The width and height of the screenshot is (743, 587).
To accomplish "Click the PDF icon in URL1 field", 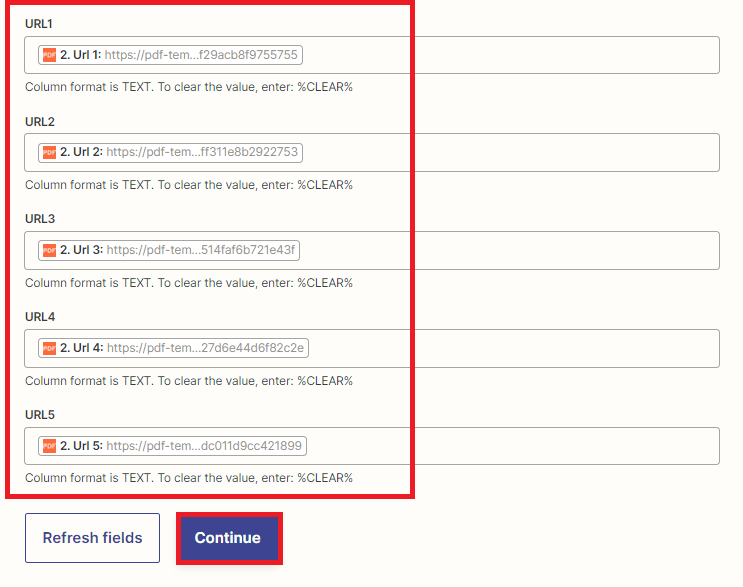I will [49, 55].
